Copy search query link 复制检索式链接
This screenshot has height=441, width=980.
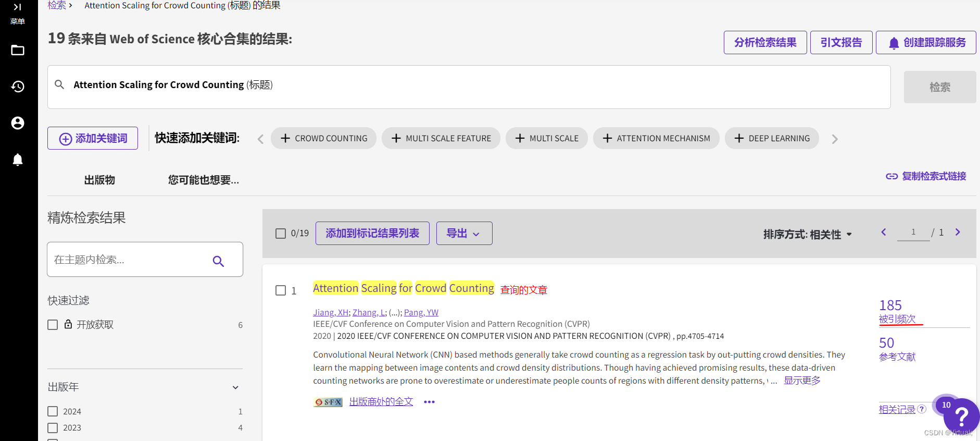click(x=926, y=176)
